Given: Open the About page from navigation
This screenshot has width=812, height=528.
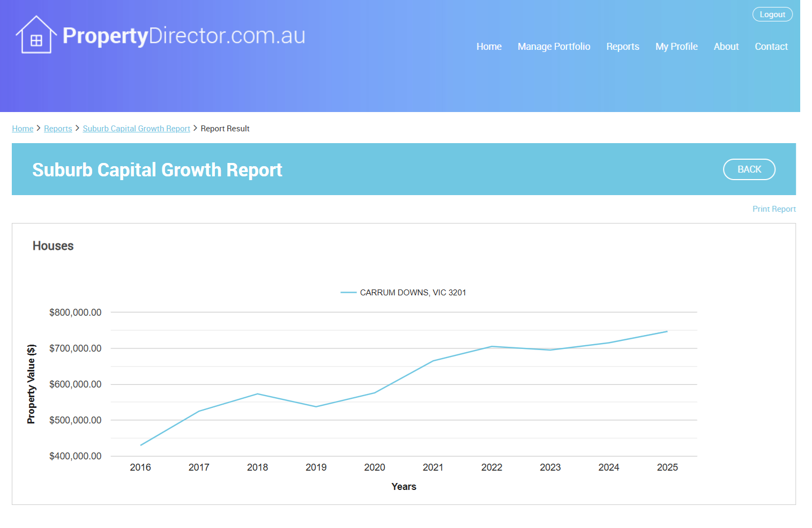Looking at the screenshot, I should pos(726,47).
